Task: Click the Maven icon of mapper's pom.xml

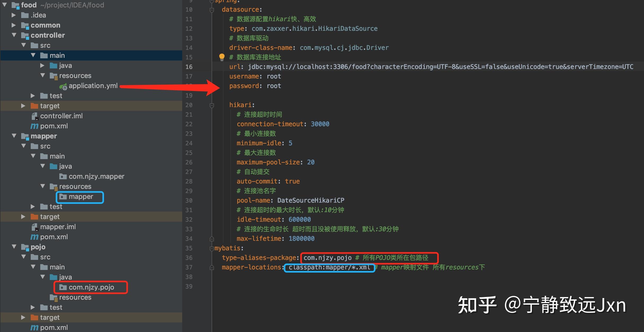Action: [x=34, y=237]
